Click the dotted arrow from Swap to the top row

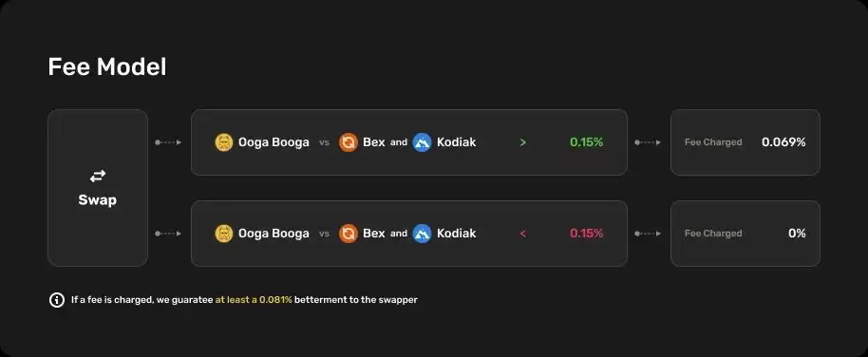[x=168, y=142]
